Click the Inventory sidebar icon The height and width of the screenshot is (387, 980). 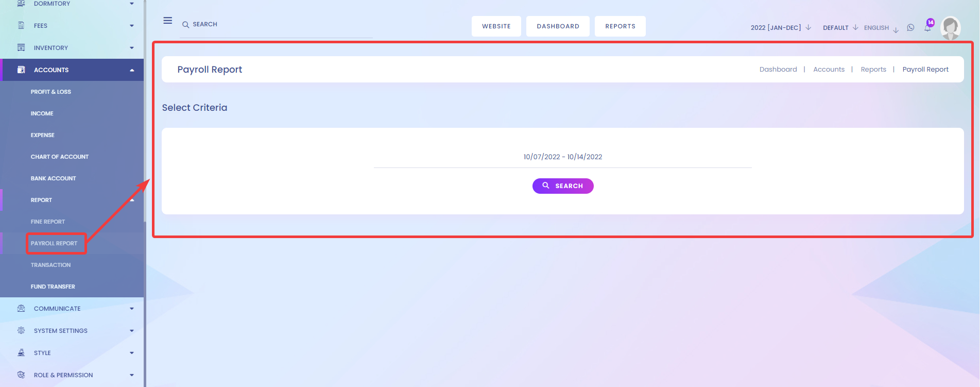click(x=21, y=47)
